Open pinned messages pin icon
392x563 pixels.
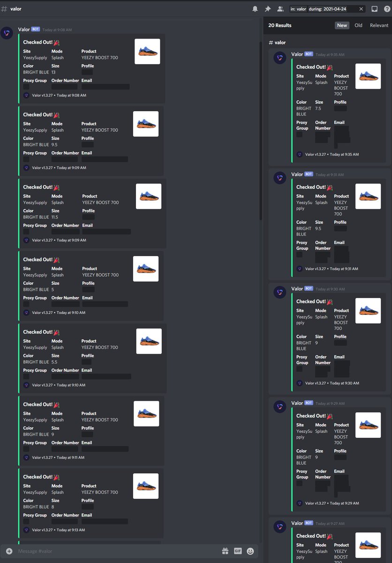(x=268, y=9)
